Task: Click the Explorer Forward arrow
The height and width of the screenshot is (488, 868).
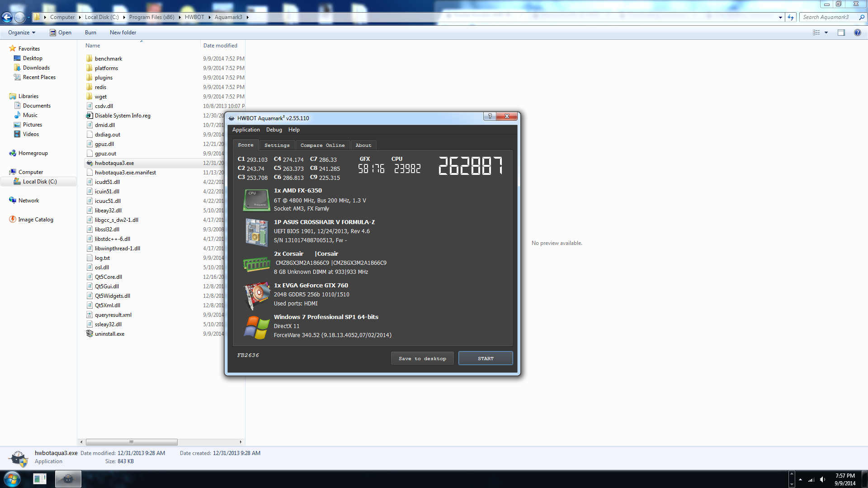Action: 19,17
